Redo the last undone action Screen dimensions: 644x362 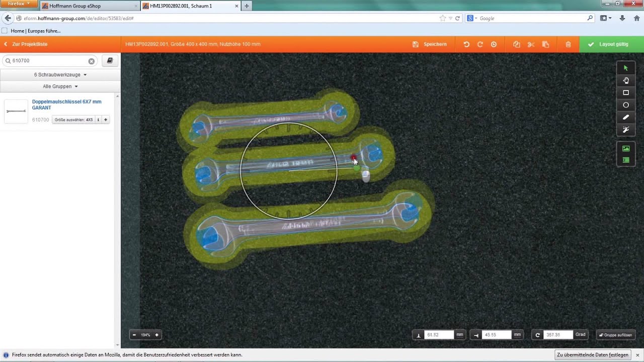click(x=480, y=44)
